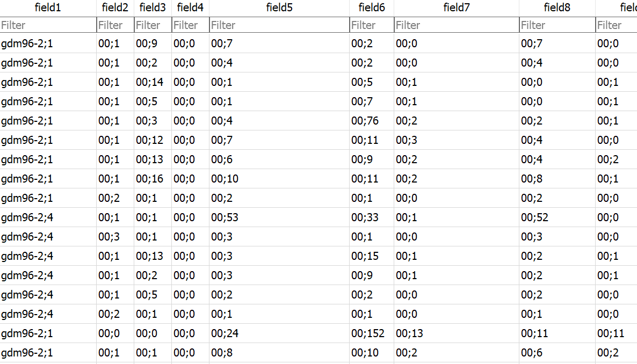Sort the table by the field1 column header

(48, 8)
